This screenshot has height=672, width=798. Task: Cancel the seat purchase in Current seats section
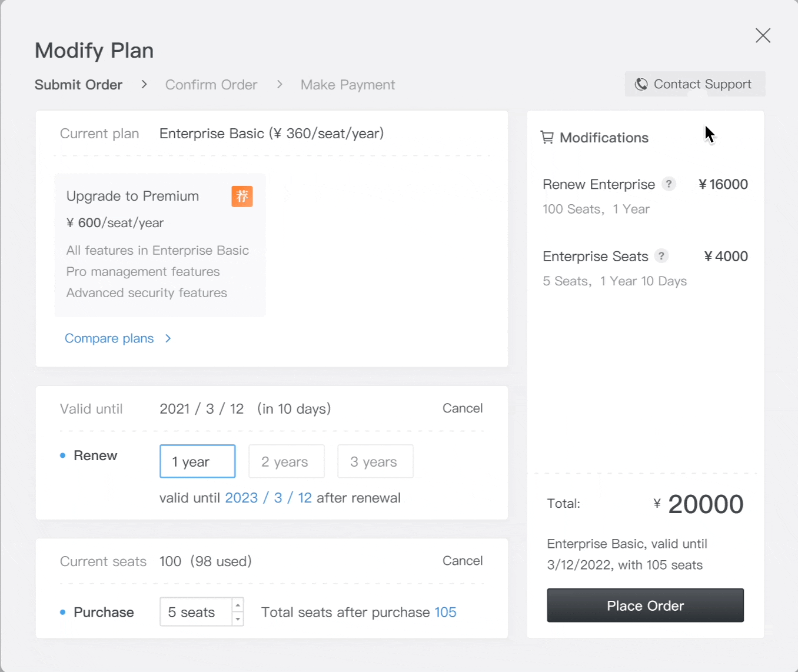[x=463, y=561]
